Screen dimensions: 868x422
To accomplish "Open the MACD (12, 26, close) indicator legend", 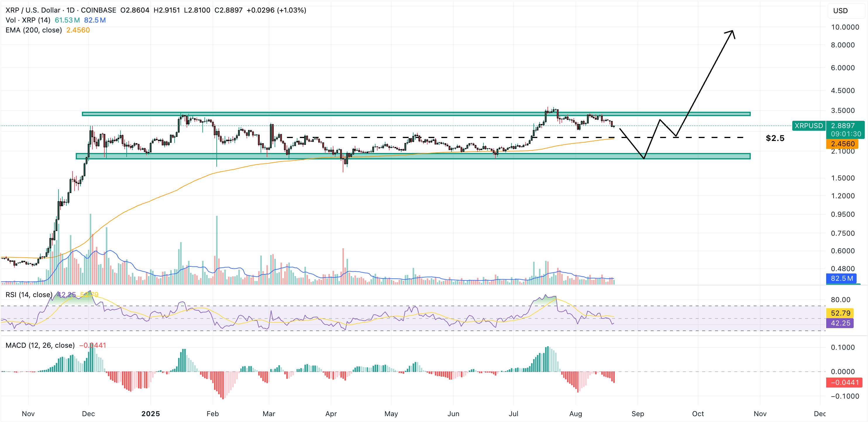I will (x=40, y=345).
